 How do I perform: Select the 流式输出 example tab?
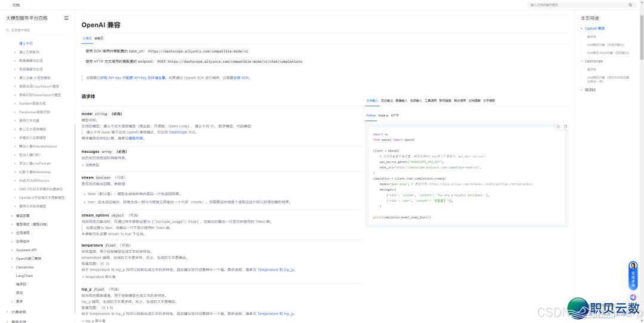click(387, 100)
